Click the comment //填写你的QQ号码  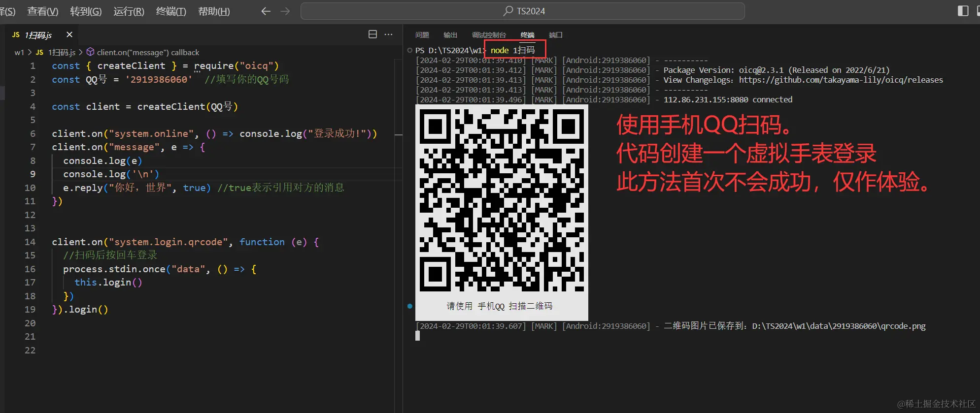point(247,79)
